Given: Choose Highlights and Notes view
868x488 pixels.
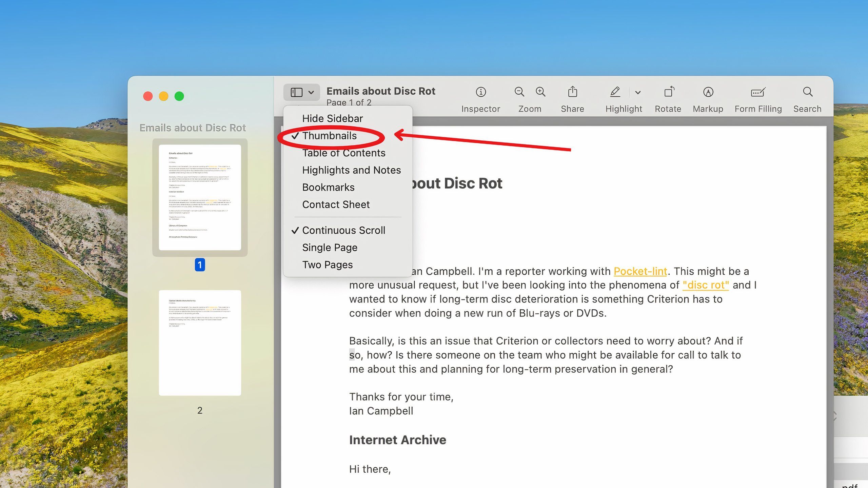Looking at the screenshot, I should pos(351,170).
